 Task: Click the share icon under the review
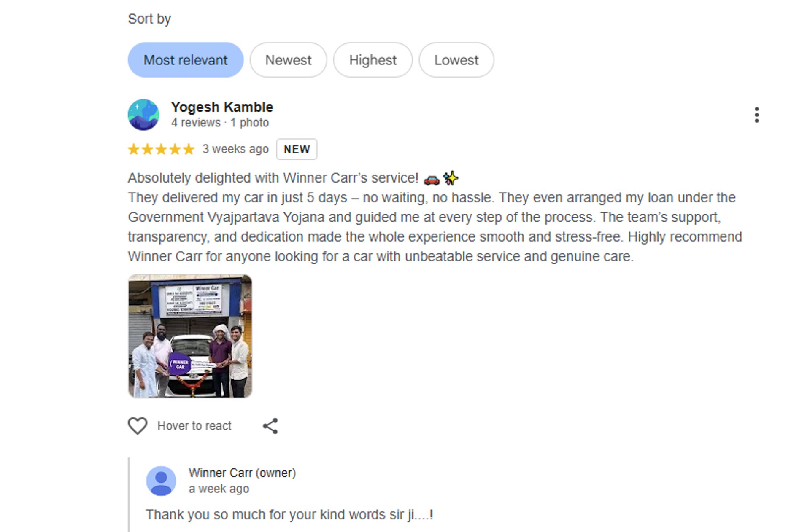pos(270,426)
